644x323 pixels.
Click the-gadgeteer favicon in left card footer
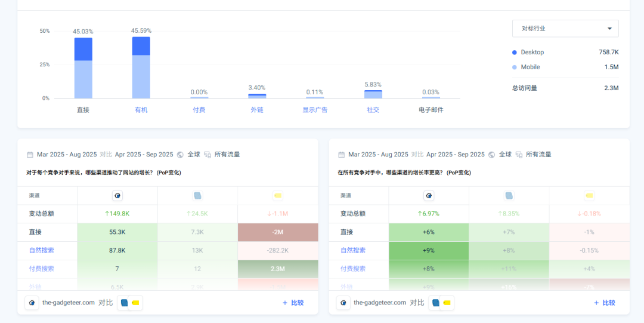(x=32, y=303)
